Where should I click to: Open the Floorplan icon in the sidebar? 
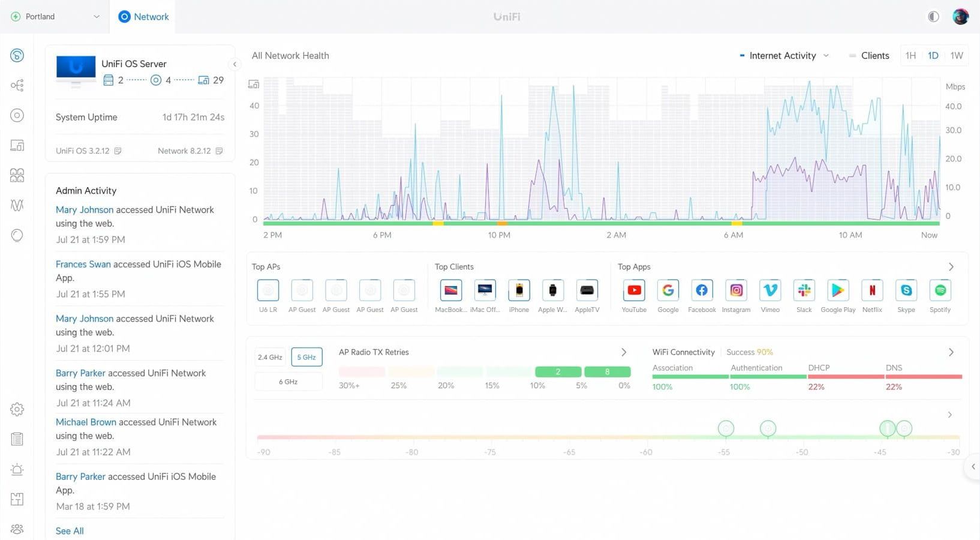pyautogui.click(x=17, y=499)
